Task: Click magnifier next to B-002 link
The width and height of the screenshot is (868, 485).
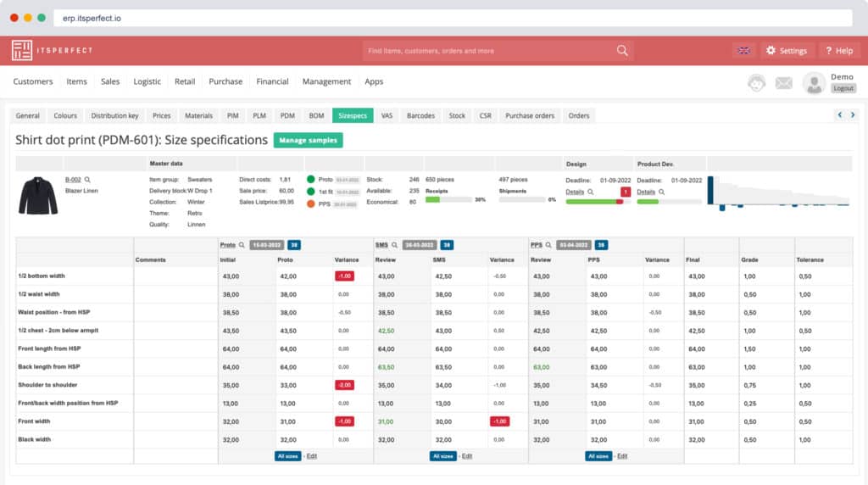Action: (87, 180)
